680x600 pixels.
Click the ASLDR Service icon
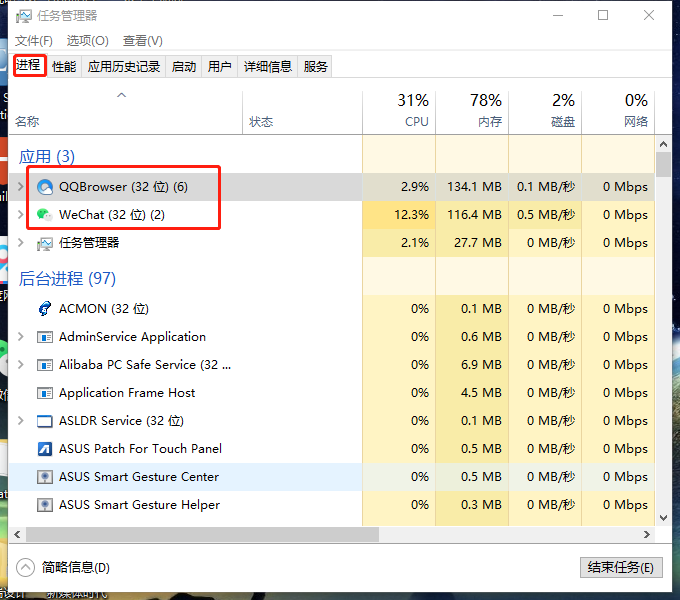45,421
